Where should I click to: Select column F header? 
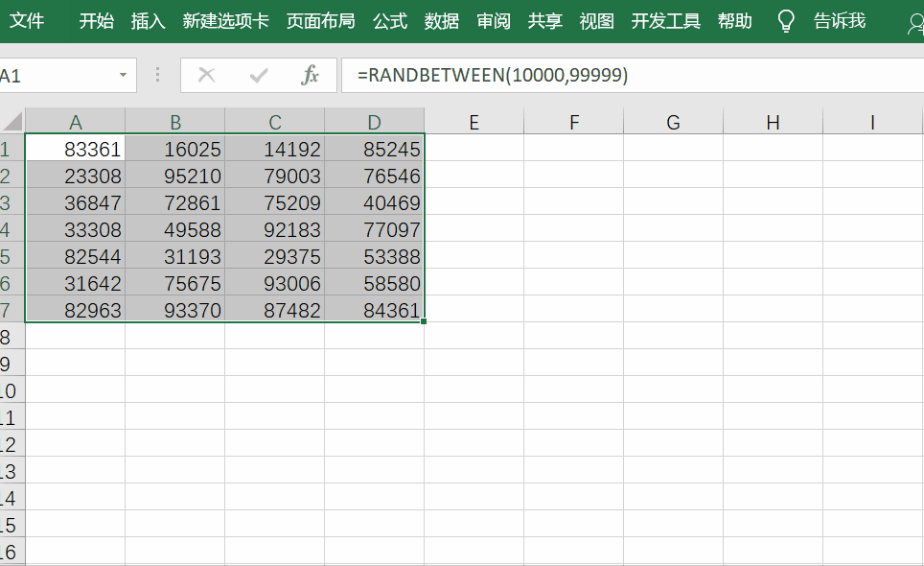click(573, 122)
